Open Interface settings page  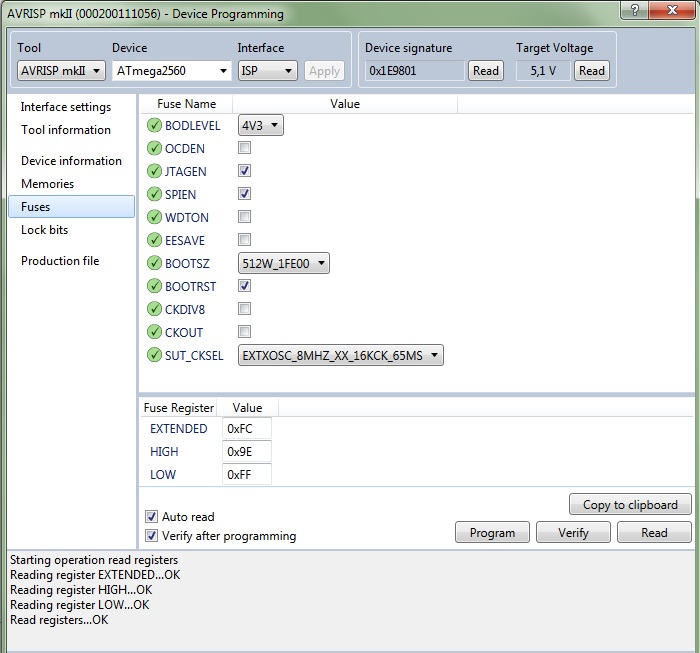(66, 107)
